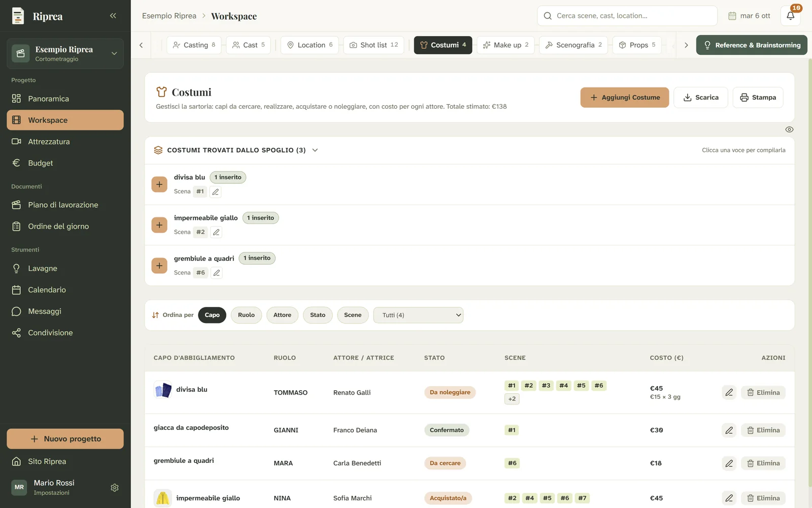This screenshot has height=508, width=812.
Task: Edit scene for grembiule a quadri in spoglio list
Action: (x=217, y=273)
